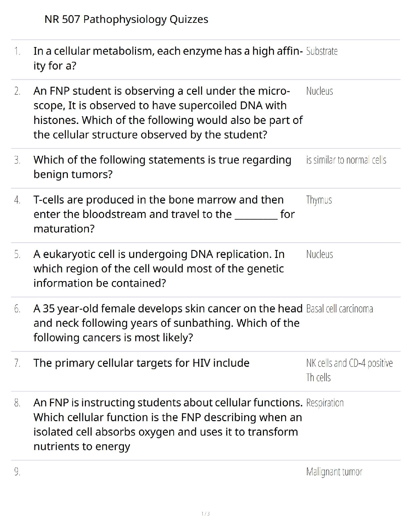
Task: Click the 'Substrate' answer text
Action: (x=322, y=51)
